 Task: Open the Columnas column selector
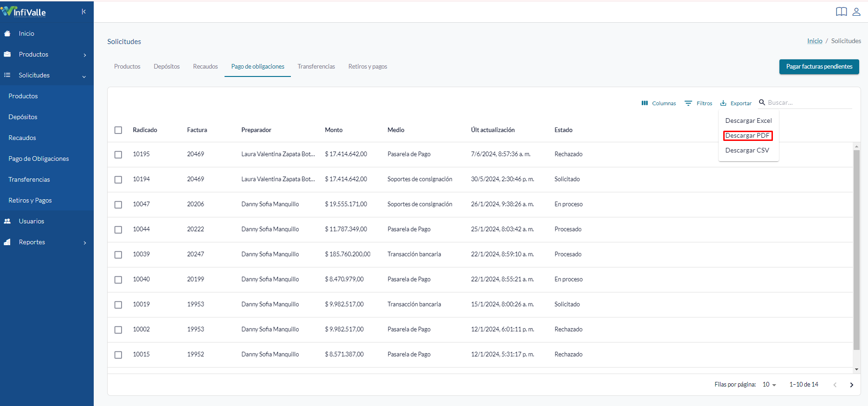(x=658, y=103)
